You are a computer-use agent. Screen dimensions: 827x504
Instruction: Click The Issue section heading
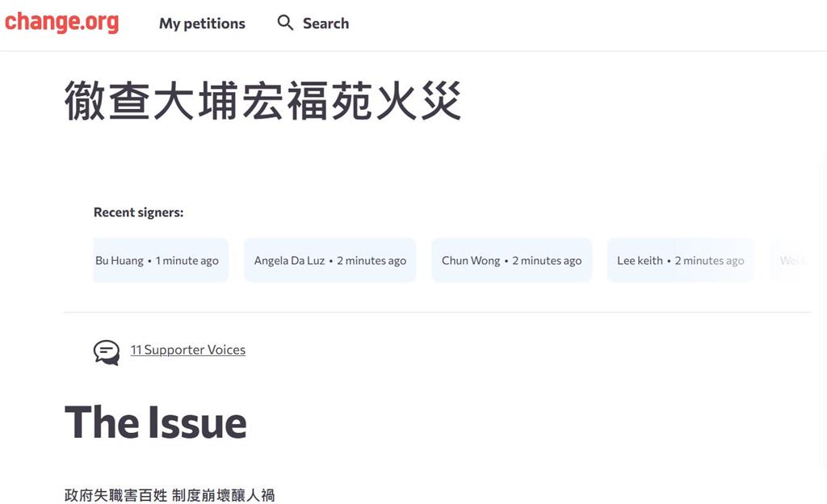(156, 422)
